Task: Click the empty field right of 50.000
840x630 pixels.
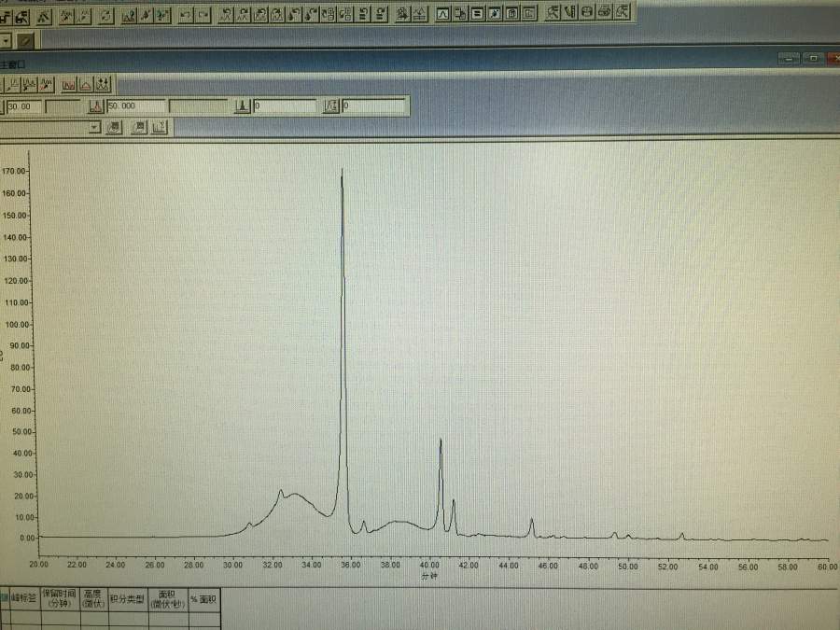Action: [198, 106]
